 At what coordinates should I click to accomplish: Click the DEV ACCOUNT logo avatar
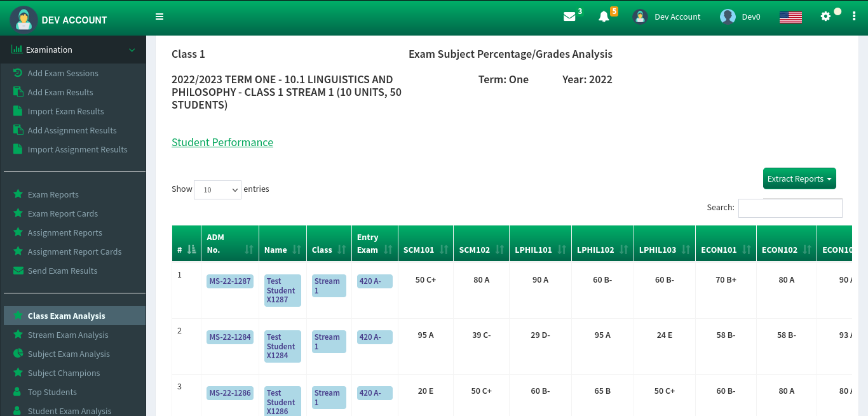(24, 19)
